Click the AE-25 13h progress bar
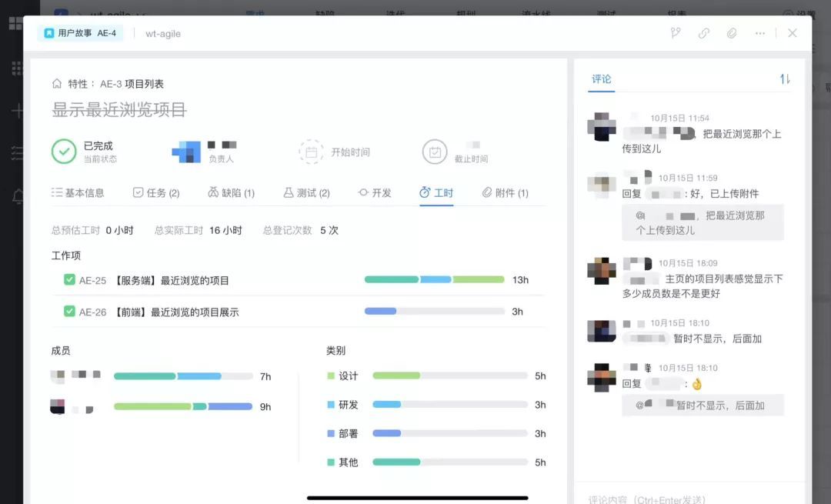Viewport: 831px width, 504px height. [x=434, y=280]
